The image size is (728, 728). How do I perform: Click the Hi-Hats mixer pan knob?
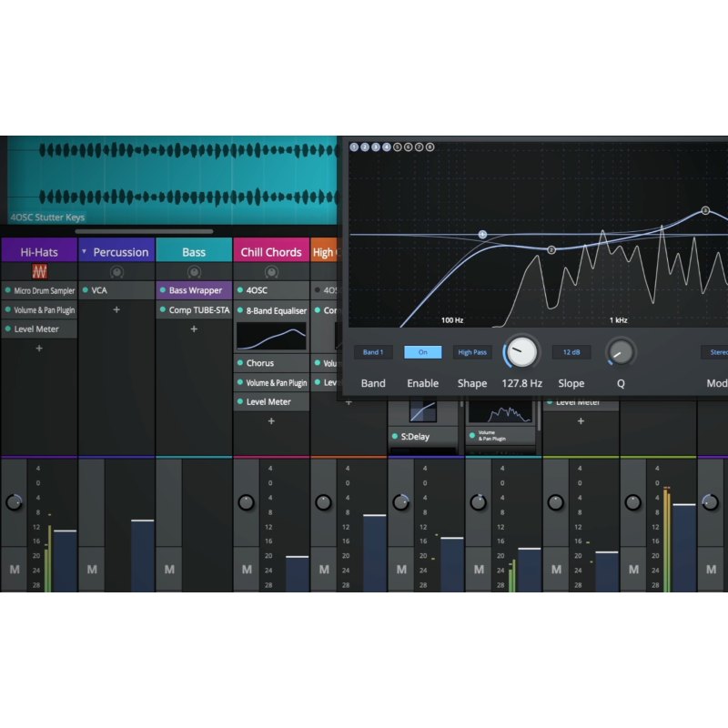coord(14,502)
